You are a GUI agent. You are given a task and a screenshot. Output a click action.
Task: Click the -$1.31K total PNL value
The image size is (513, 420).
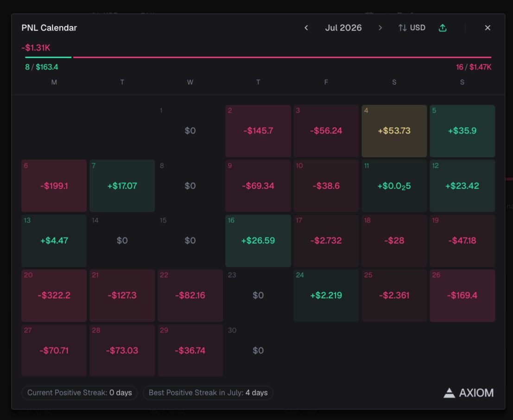36,48
